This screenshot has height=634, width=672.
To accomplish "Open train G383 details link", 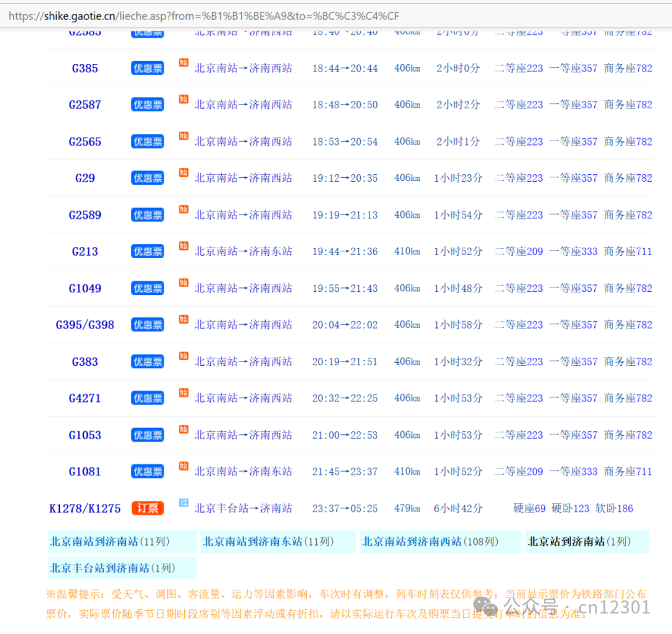I will click(x=85, y=361).
